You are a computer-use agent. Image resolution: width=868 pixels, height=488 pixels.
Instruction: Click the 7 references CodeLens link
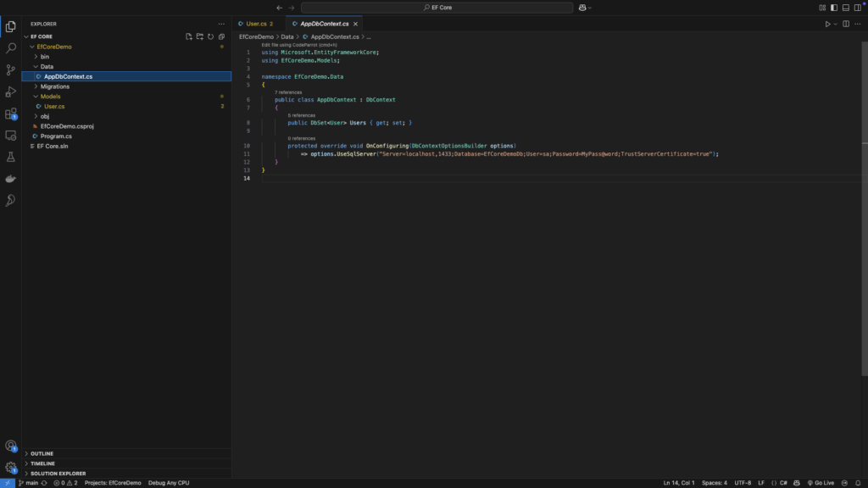288,92
